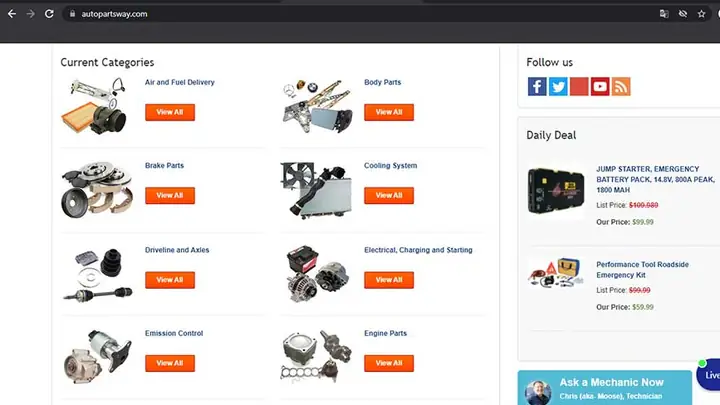Open the Facebook social icon
This screenshot has height=405, width=720.
(x=537, y=86)
